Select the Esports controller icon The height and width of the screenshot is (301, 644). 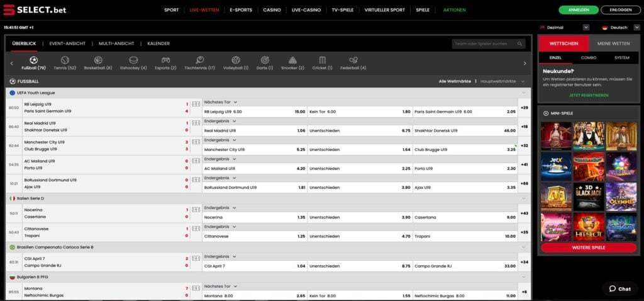[165, 60]
